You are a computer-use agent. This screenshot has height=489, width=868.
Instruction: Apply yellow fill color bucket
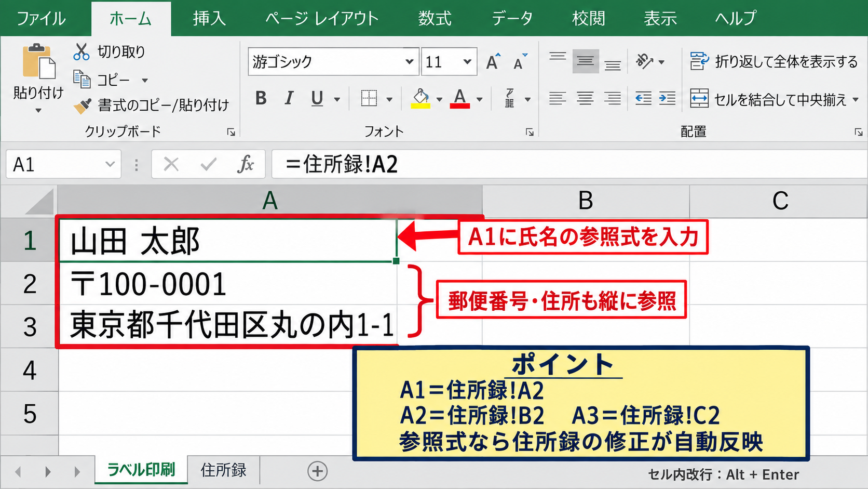[421, 98]
